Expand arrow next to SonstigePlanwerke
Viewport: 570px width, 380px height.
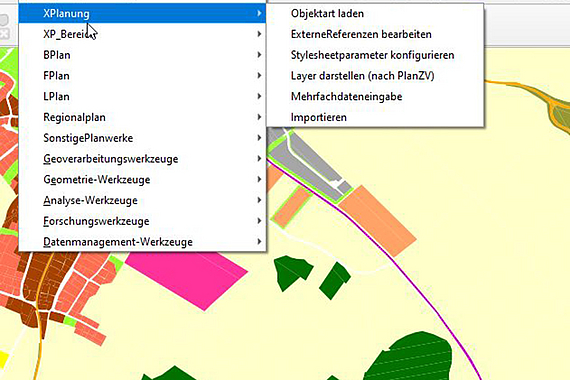259,137
